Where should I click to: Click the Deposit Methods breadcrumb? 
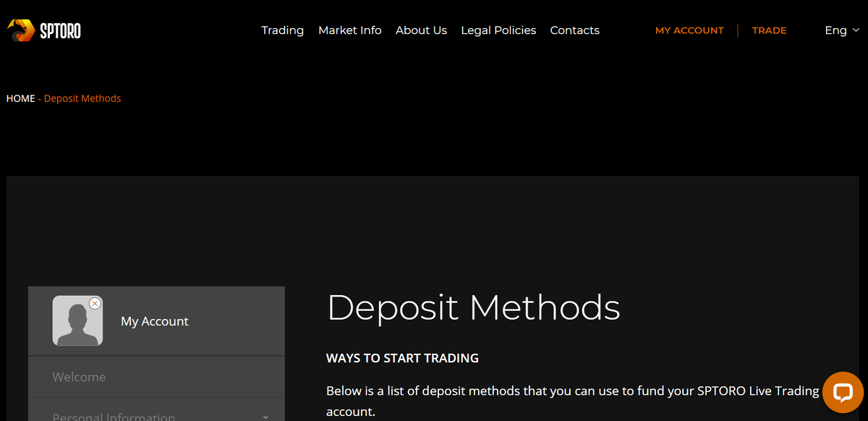82,98
